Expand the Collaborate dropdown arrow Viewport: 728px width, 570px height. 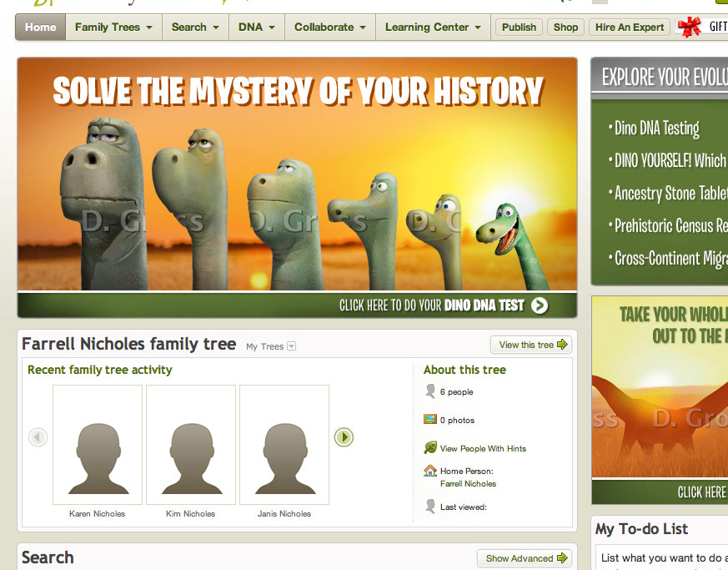[x=363, y=28]
